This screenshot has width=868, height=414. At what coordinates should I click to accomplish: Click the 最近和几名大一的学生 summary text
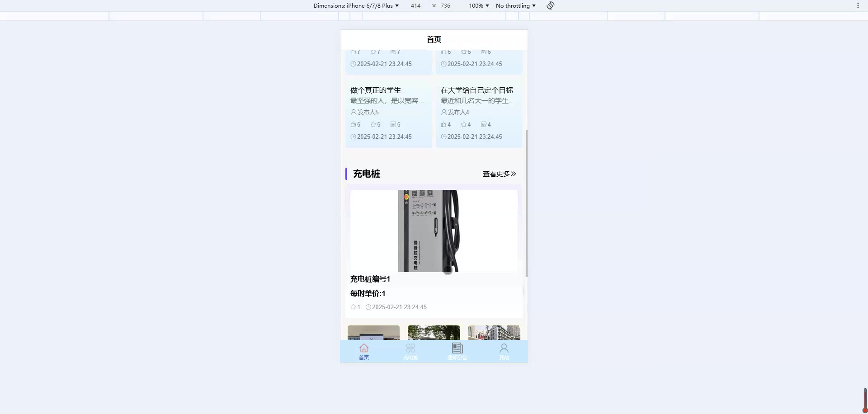tap(478, 100)
